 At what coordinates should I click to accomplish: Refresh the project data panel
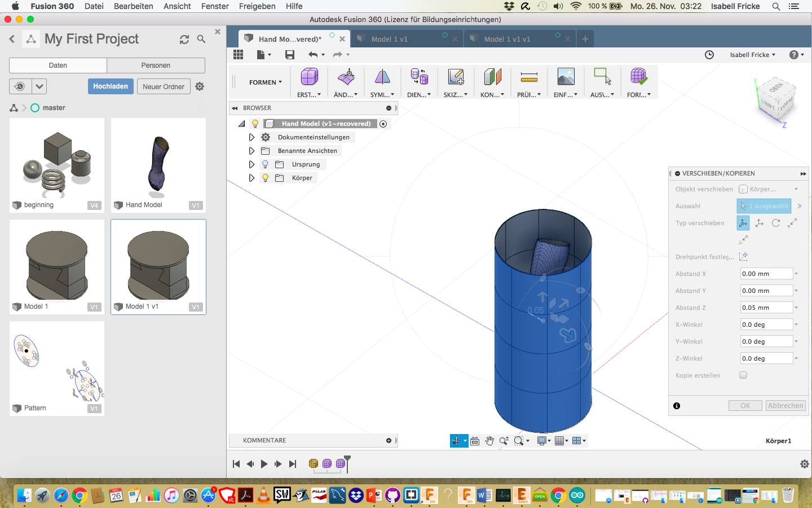pyautogui.click(x=184, y=39)
